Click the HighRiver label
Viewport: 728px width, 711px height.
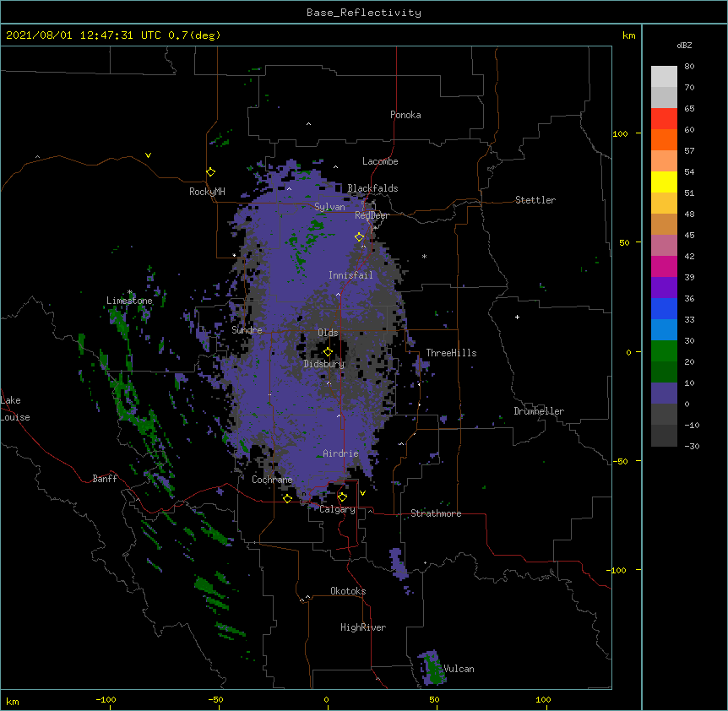363,627
